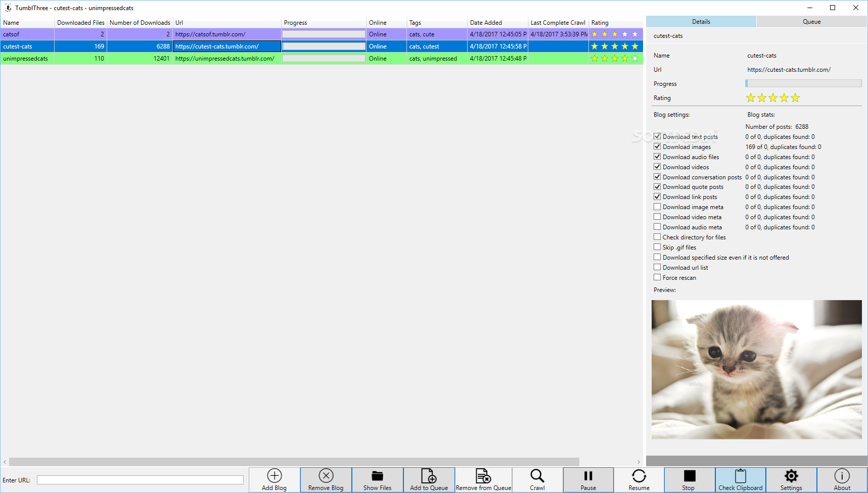
Task: Click the Remove from Queue icon
Action: pyautogui.click(x=483, y=476)
